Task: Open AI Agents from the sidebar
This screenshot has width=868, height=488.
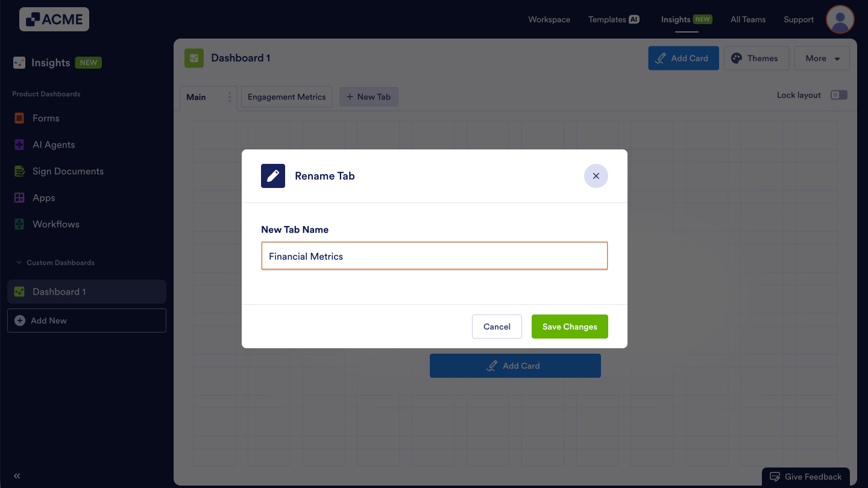Action: [x=19, y=145]
